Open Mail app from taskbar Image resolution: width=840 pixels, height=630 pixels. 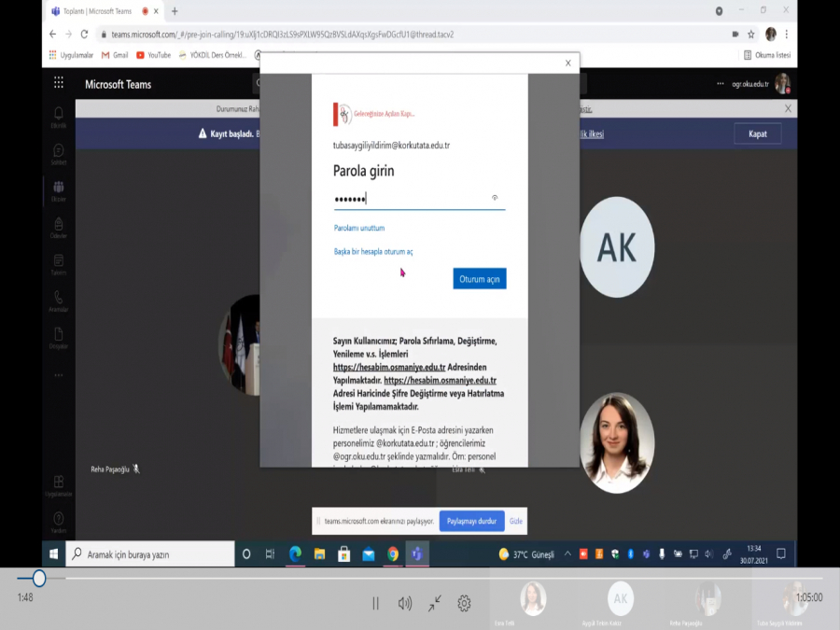369,553
